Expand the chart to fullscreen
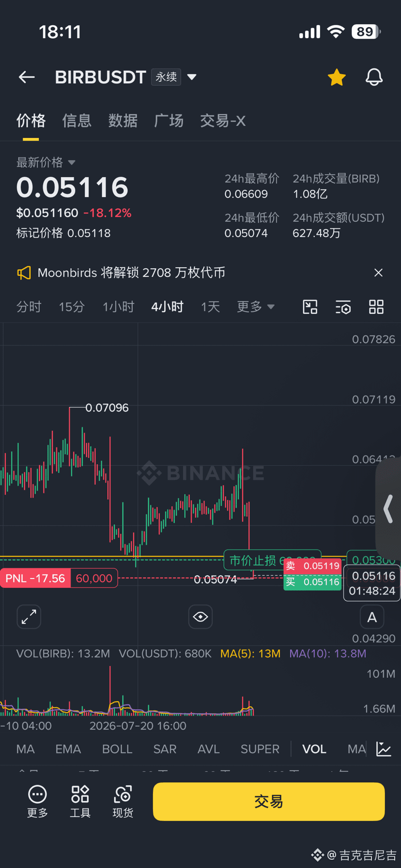Image resolution: width=401 pixels, height=868 pixels. 29,617
